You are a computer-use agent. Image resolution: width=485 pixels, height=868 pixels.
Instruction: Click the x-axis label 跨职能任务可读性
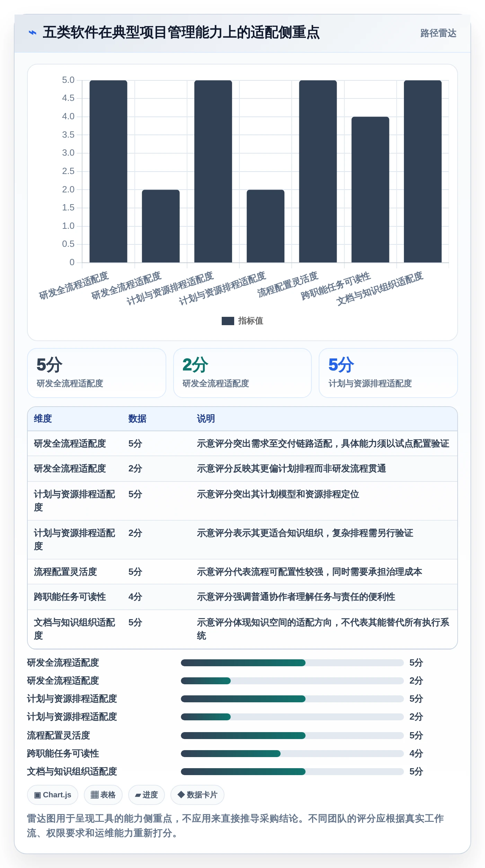336,286
